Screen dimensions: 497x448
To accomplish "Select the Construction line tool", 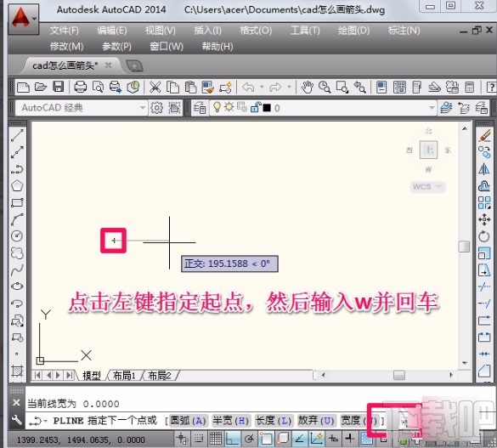I will point(17,152).
